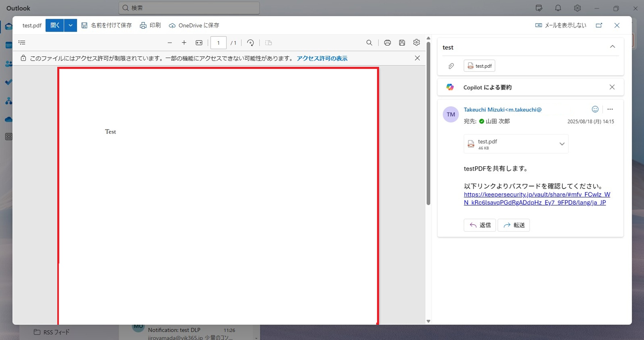Open PDF viewer settings gear
This screenshot has width=644, height=340.
[416, 43]
